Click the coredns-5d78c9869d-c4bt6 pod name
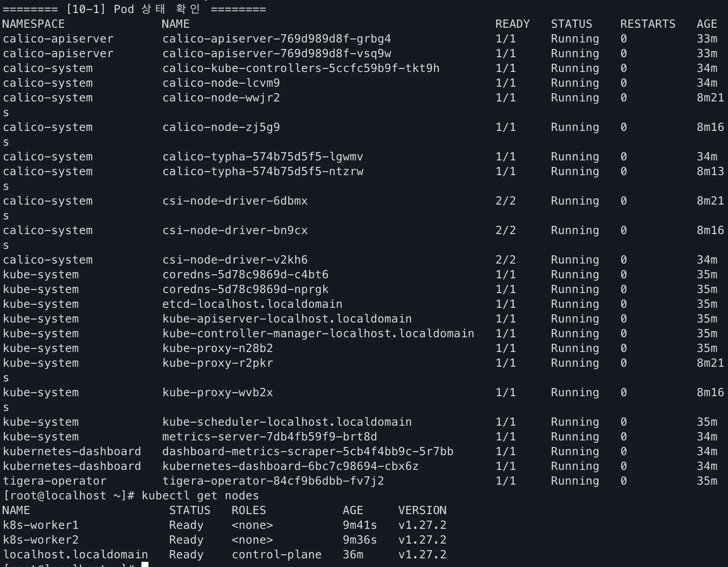 click(x=246, y=275)
